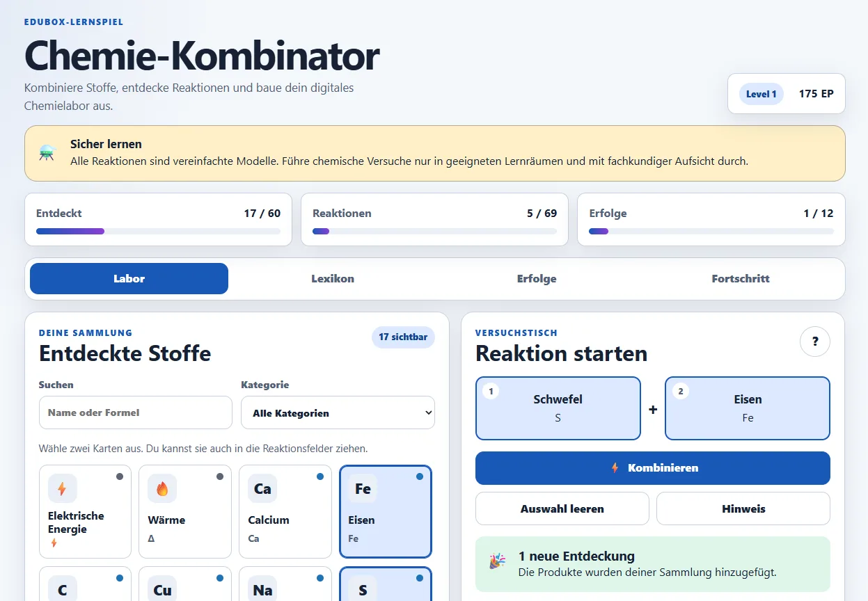
Task: Start reaction with the Kombinieren button
Action: pyautogui.click(x=653, y=468)
